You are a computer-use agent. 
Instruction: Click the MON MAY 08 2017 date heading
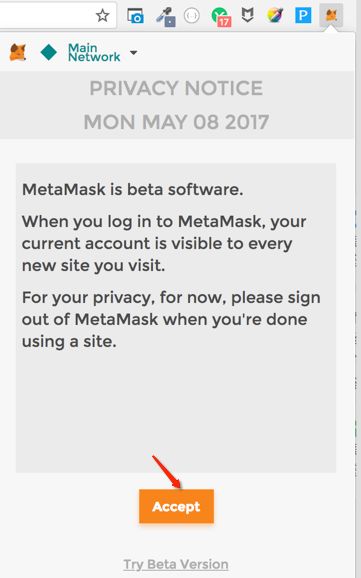click(x=176, y=122)
